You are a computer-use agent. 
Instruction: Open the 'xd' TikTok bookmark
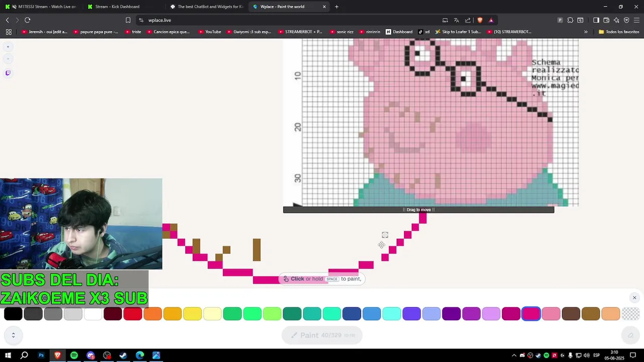(424, 32)
